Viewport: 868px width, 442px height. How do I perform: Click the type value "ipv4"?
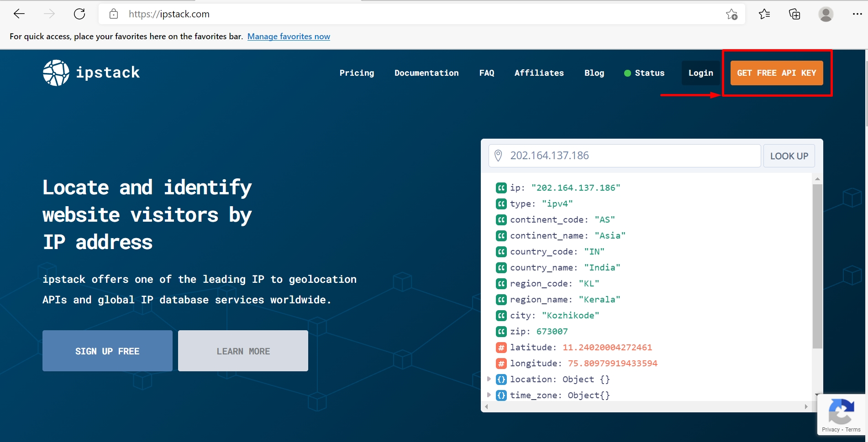(x=557, y=204)
